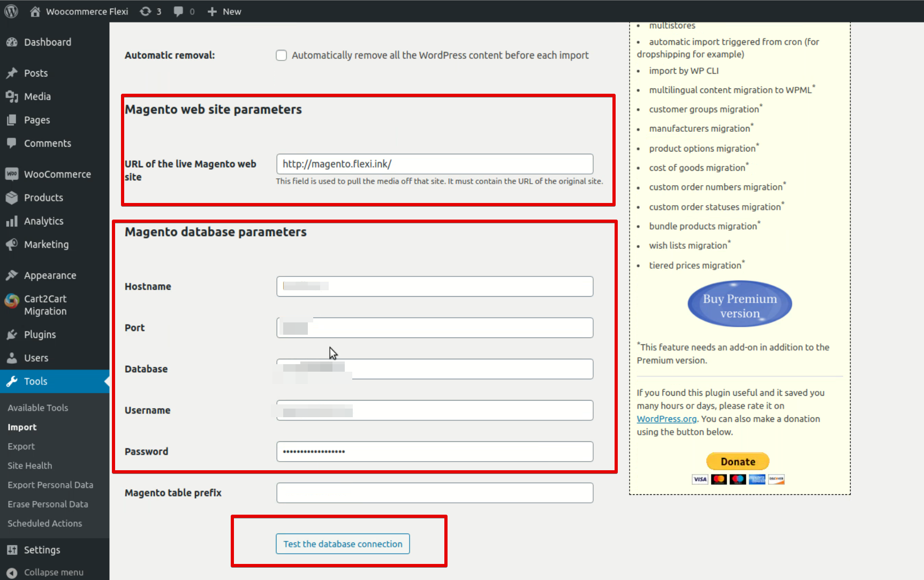Image resolution: width=924 pixels, height=580 pixels.
Task: Click the Woocommerce Flexi site name link
Action: tap(87, 11)
